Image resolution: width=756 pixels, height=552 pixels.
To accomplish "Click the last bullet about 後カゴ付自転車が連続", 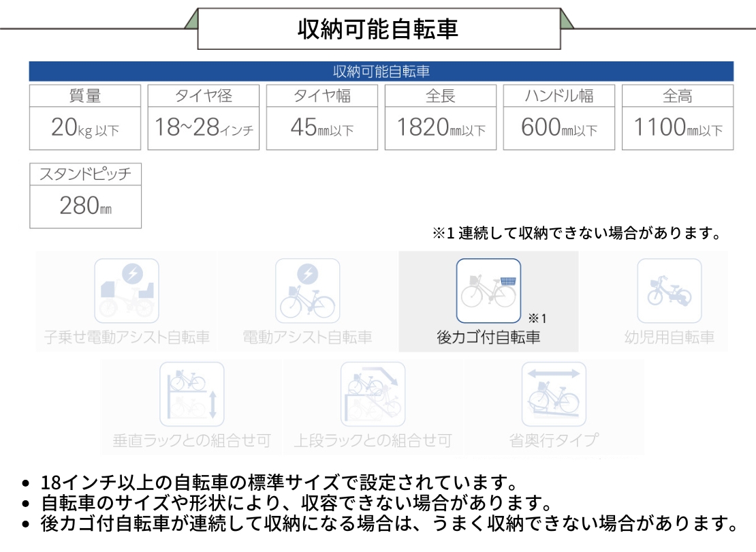I will (x=388, y=524).
